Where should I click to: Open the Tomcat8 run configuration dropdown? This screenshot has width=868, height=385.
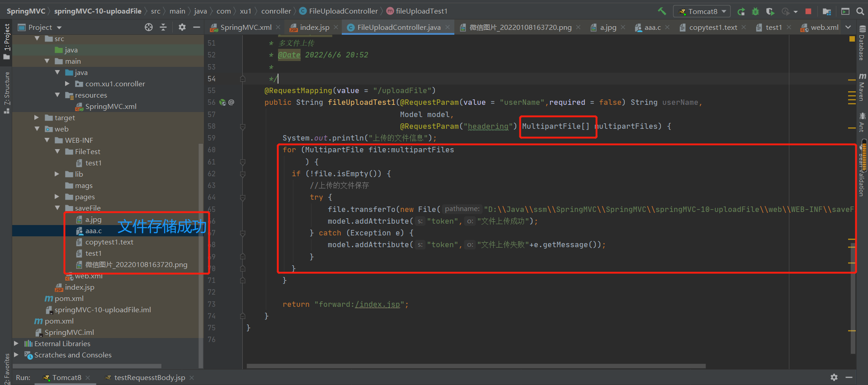(702, 11)
